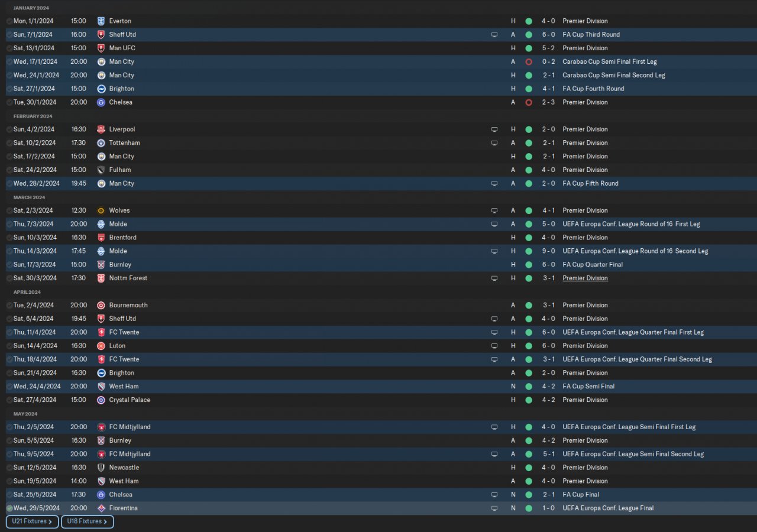
Task: Uncheck the ticked circle on the Fiorentina row
Action: click(x=9, y=508)
